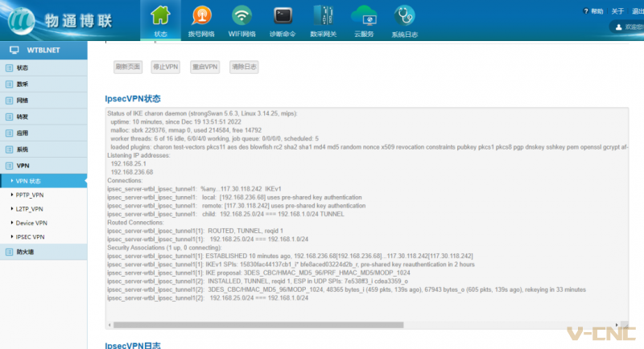This screenshot has width=644, height=349.
Task: Click the list icon next to 网络 in sidebar
Action: pos(9,101)
